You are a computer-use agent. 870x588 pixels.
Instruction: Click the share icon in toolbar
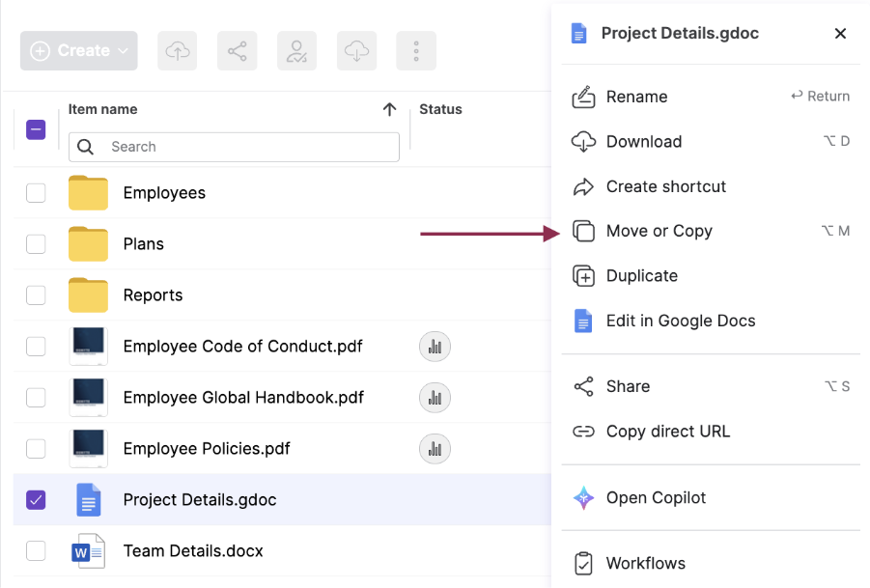tap(237, 51)
